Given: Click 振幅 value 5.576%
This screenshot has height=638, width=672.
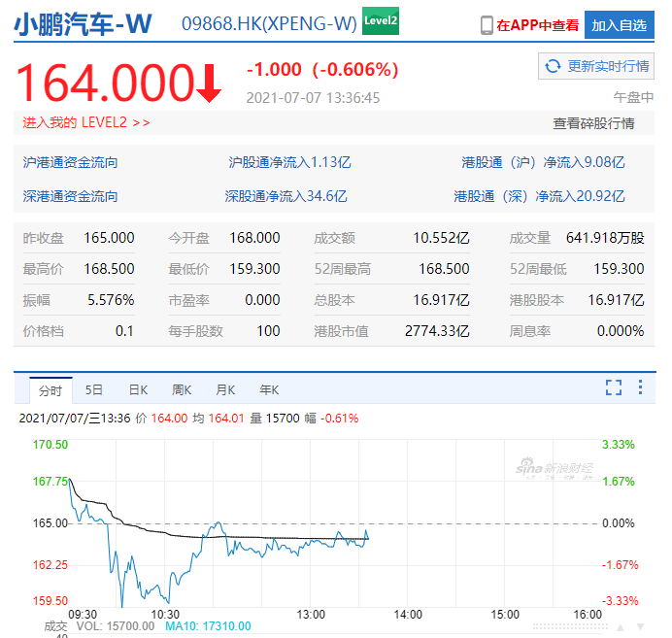Looking at the screenshot, I should (111, 300).
